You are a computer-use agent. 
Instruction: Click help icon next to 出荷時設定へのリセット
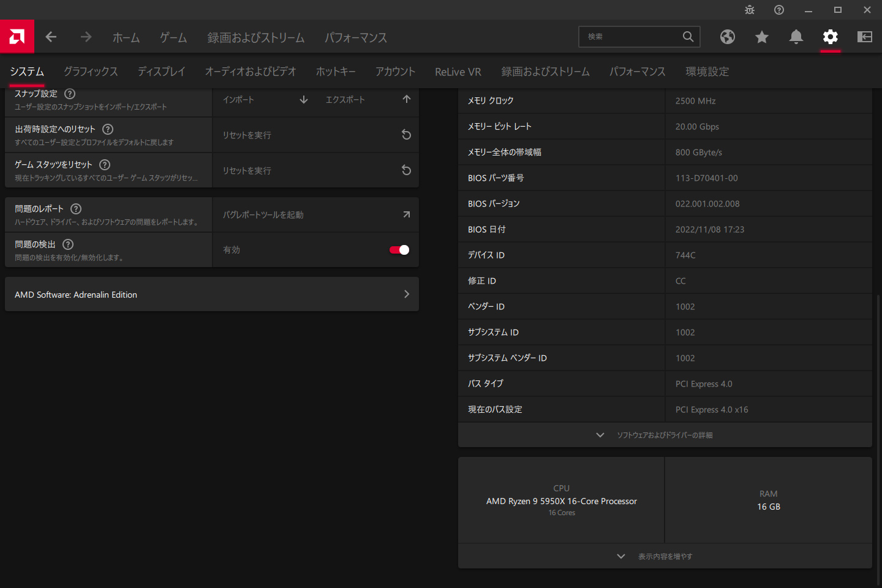click(108, 129)
